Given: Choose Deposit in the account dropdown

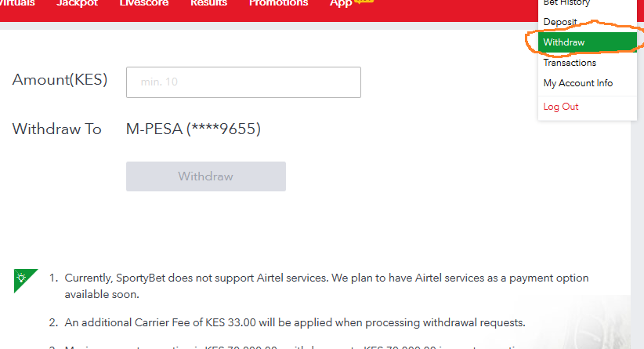Looking at the screenshot, I should 560,22.
